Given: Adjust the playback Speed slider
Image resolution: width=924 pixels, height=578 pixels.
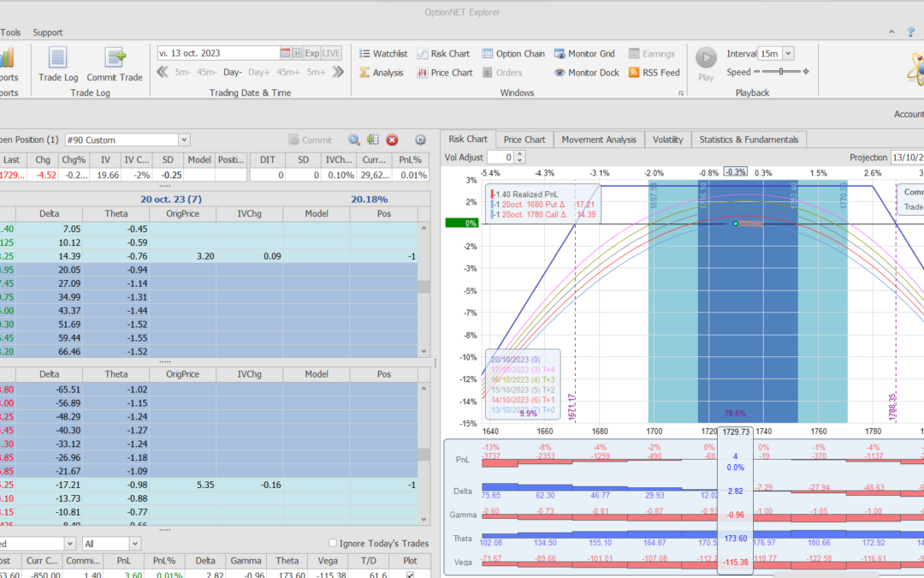Looking at the screenshot, I should (781, 72).
